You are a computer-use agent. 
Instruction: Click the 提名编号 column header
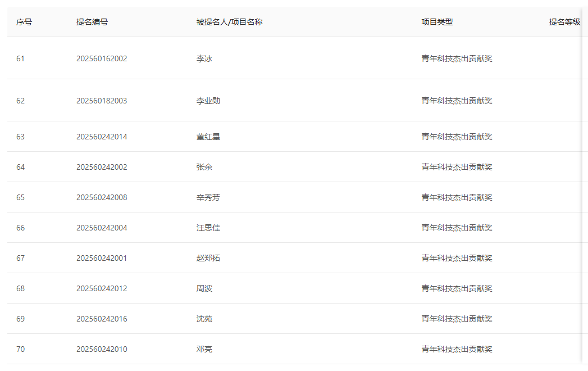tap(92, 22)
